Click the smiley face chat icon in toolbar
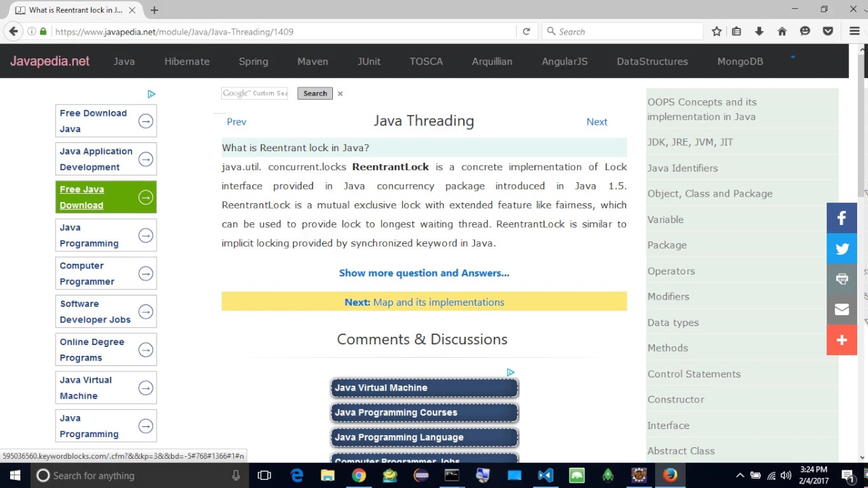The height and width of the screenshot is (488, 868). 805,31
